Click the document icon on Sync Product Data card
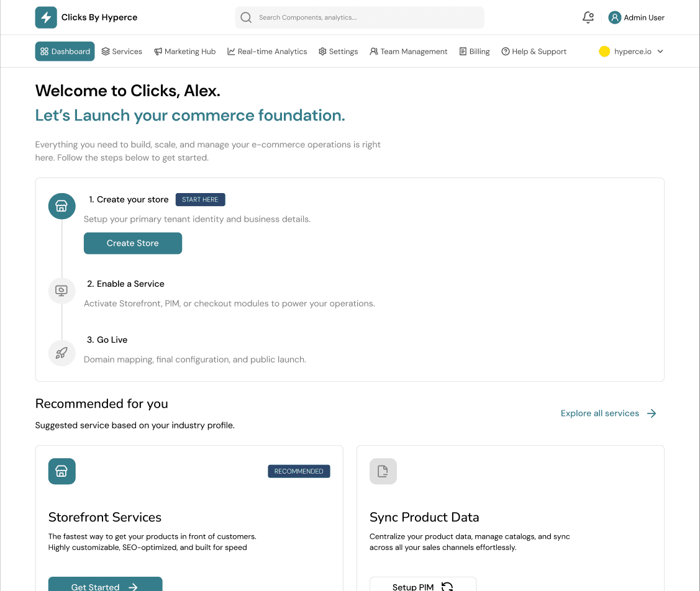 point(383,471)
